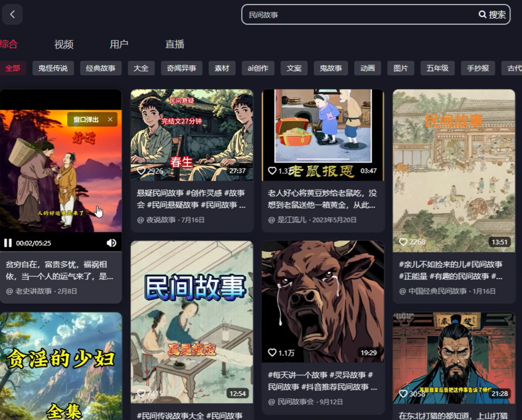Click the 全部 filter chip
The image size is (522, 420).
(x=13, y=68)
